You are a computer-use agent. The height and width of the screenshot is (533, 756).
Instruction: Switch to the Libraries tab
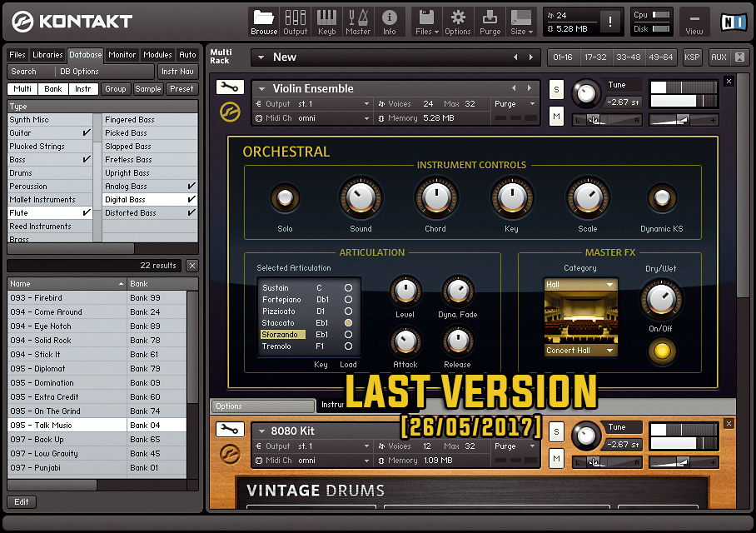click(47, 54)
